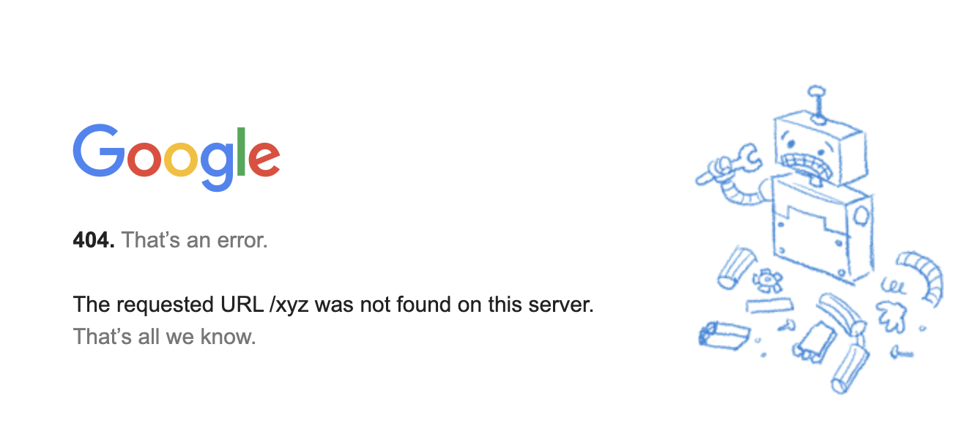Click the yellow o in the Google logo

point(180,159)
